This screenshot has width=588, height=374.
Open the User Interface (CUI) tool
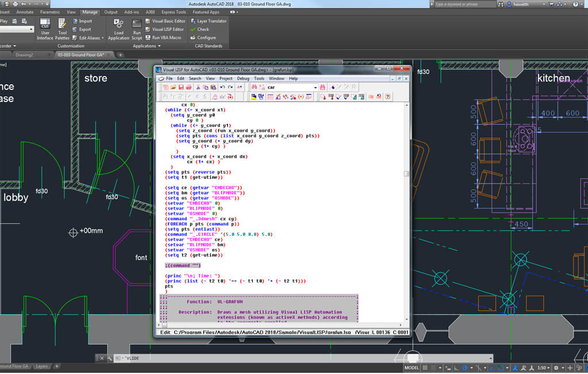(45, 29)
